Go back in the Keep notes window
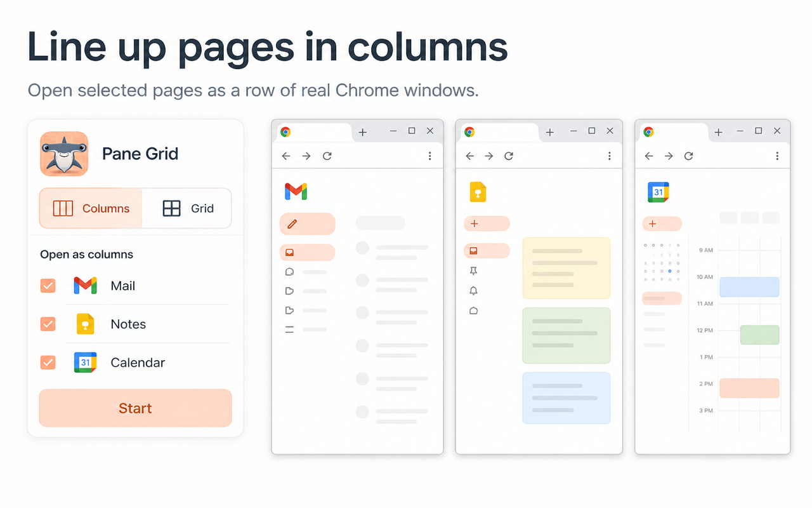Image resolution: width=812 pixels, height=508 pixels. (x=469, y=156)
